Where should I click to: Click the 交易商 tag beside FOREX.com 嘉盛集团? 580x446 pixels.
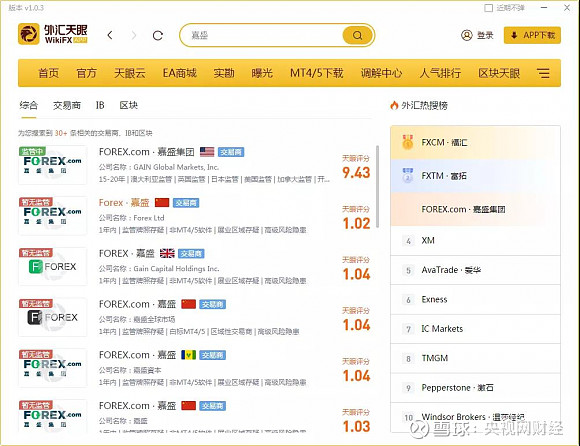pyautogui.click(x=231, y=152)
